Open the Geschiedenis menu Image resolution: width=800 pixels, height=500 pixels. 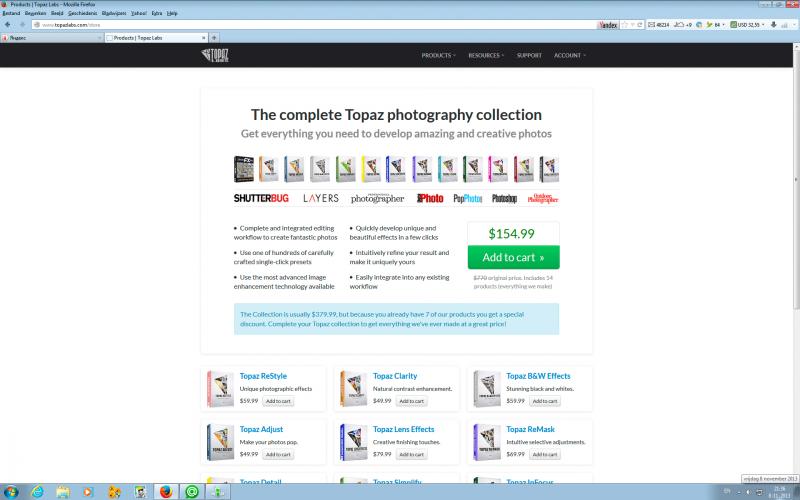[x=83, y=13]
